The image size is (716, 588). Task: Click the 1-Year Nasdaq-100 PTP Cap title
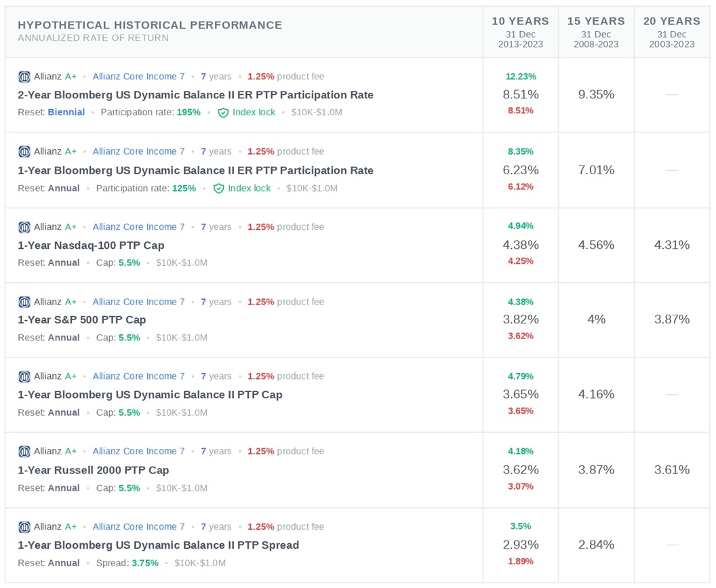[91, 246]
